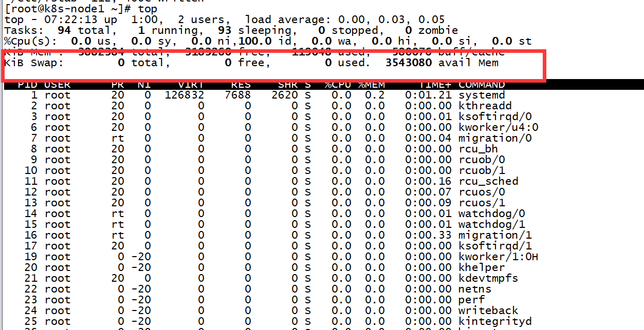Viewport: 644px width, 330px height.
Task: Click the 0:00.16 time for rcu_sched
Action: click(429, 181)
